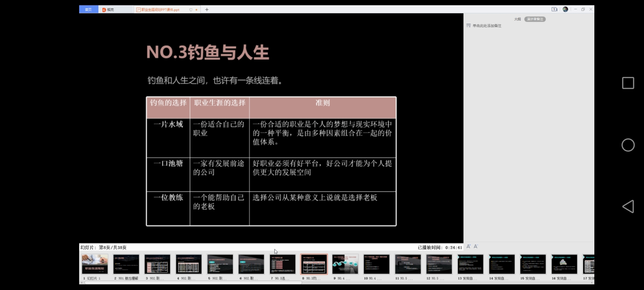Switch to the 大纲 outline view
The width and height of the screenshot is (644, 290).
[x=517, y=19]
